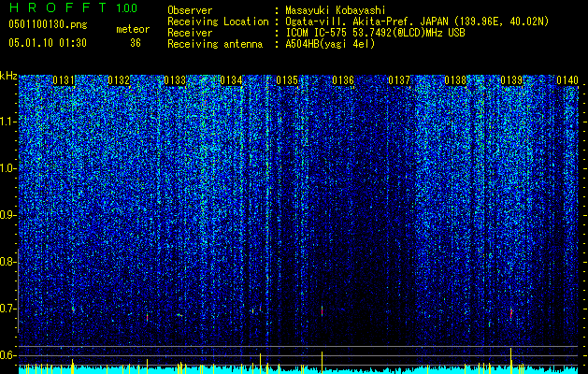The width and height of the screenshot is (588, 374).
Task: Click the Observer label
Action: click(x=190, y=10)
